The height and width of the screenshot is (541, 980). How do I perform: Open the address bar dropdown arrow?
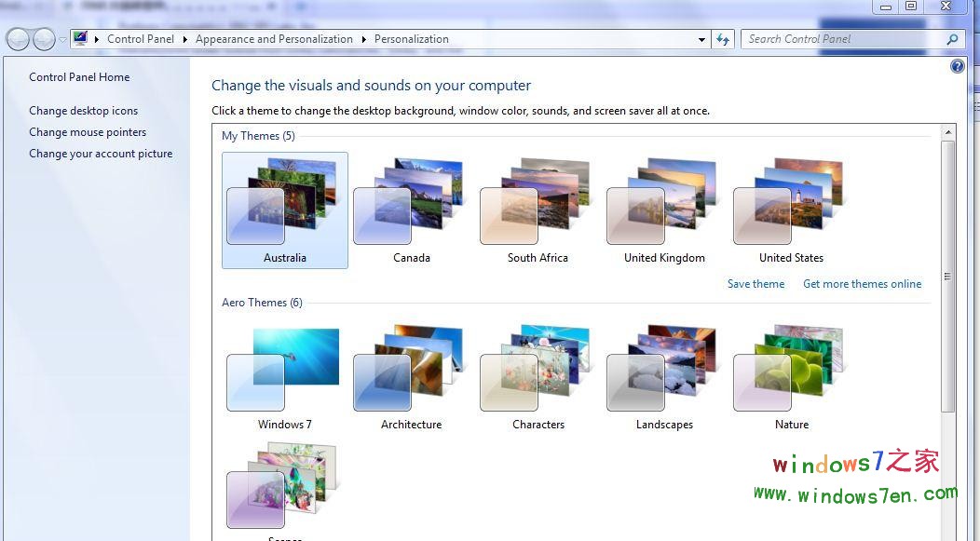click(701, 38)
